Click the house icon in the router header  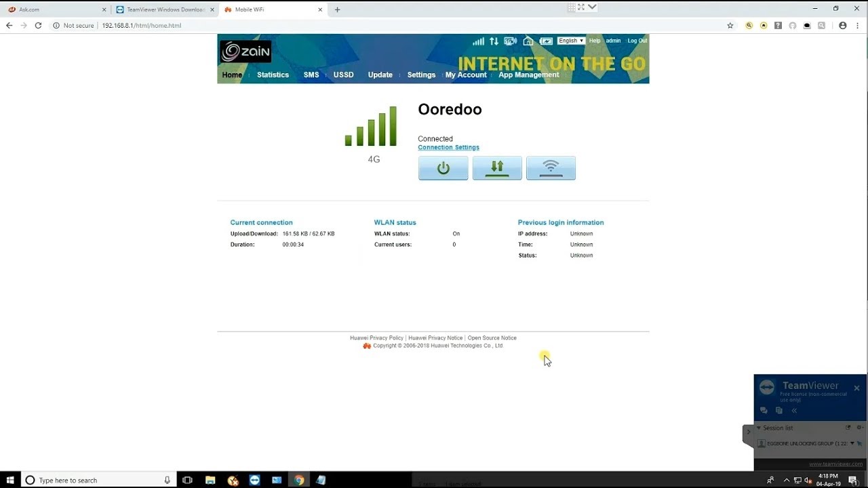pyautogui.click(x=528, y=41)
